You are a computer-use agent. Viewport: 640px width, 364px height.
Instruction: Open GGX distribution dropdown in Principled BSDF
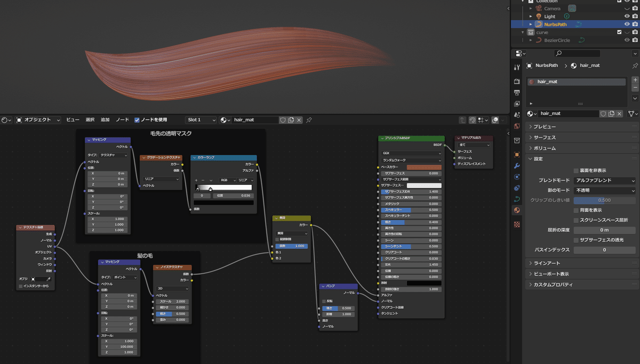tap(411, 153)
